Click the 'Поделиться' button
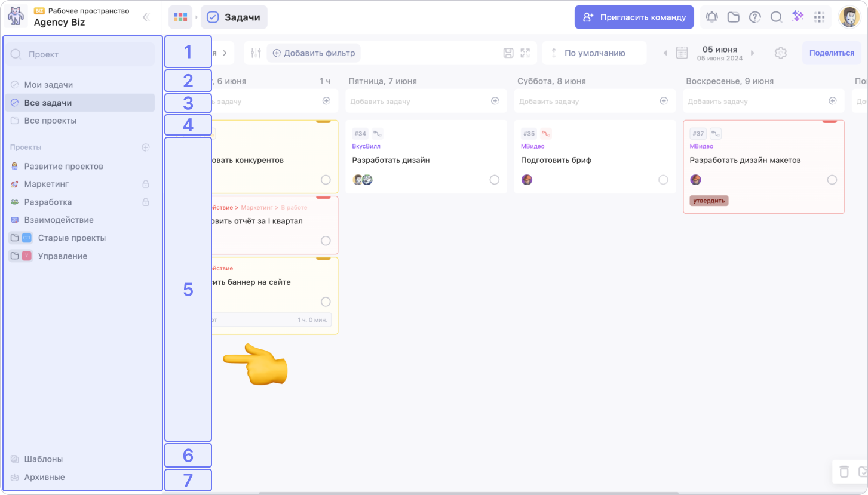This screenshot has width=868, height=495. (x=831, y=53)
